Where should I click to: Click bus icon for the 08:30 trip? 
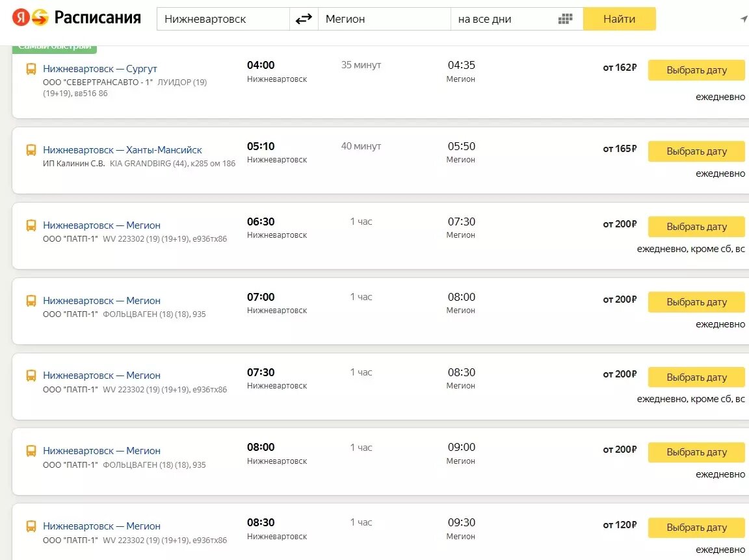(x=31, y=526)
